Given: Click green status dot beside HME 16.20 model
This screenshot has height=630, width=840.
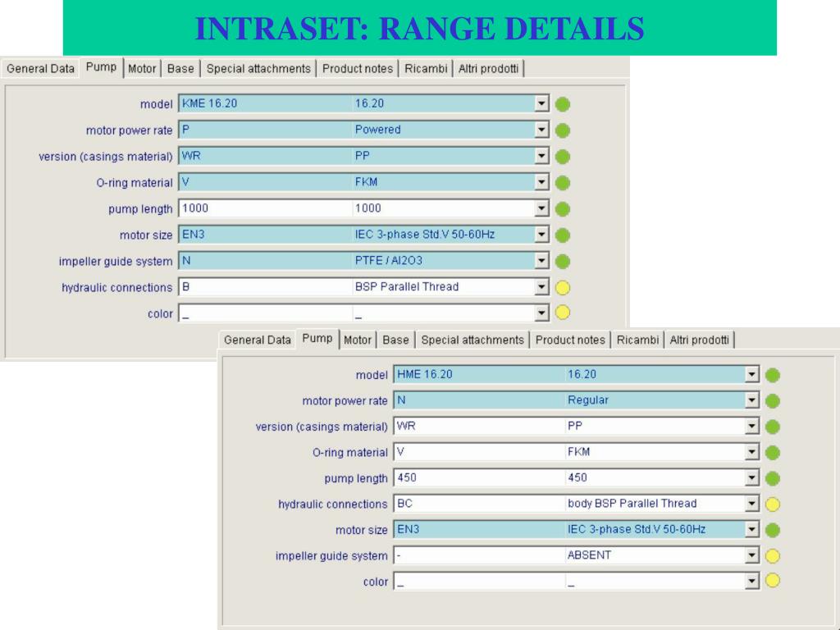Looking at the screenshot, I should click(x=773, y=375).
